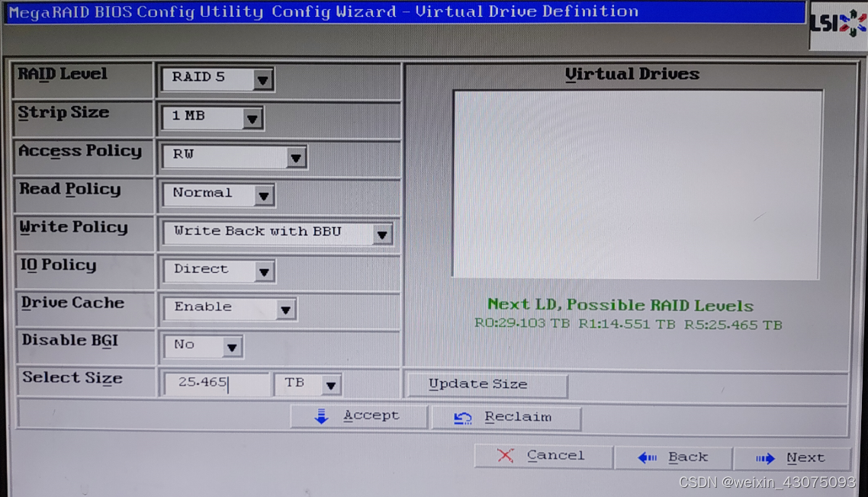The height and width of the screenshot is (497, 868).
Task: Click the Write Policy label
Action: pos(74,227)
